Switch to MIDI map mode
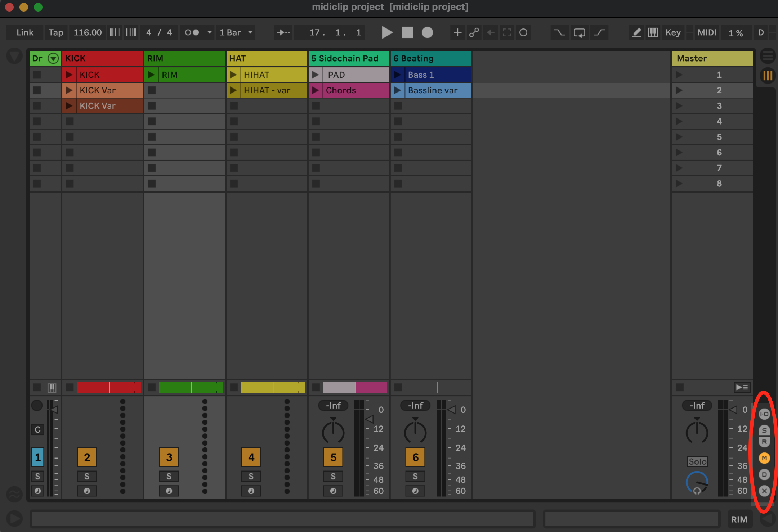This screenshot has height=532, width=778. pos(706,32)
